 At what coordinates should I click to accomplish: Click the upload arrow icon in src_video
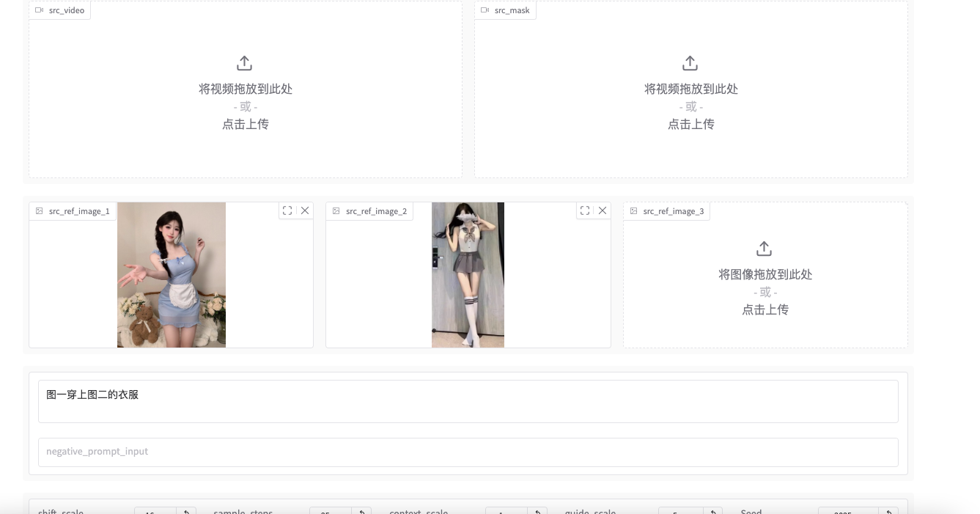click(x=245, y=63)
